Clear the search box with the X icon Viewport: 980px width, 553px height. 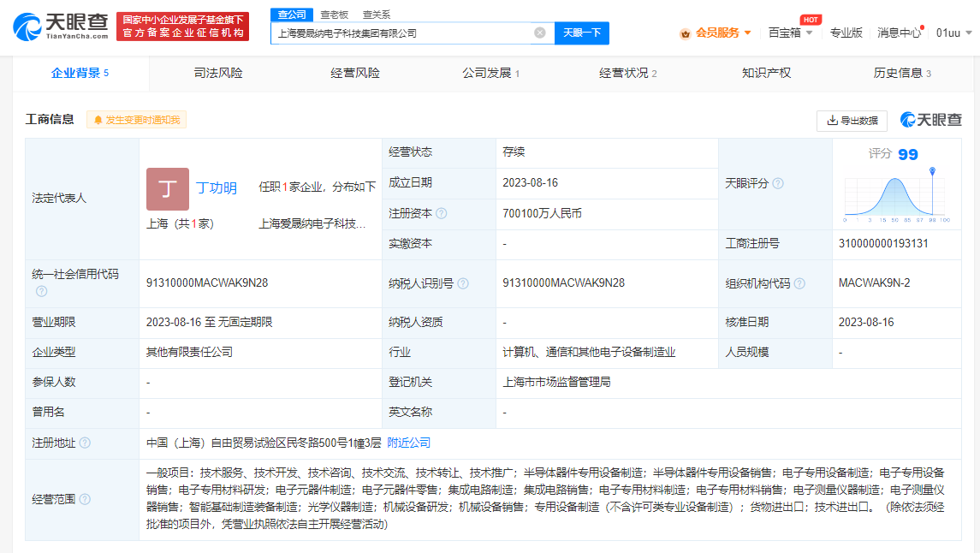point(540,33)
